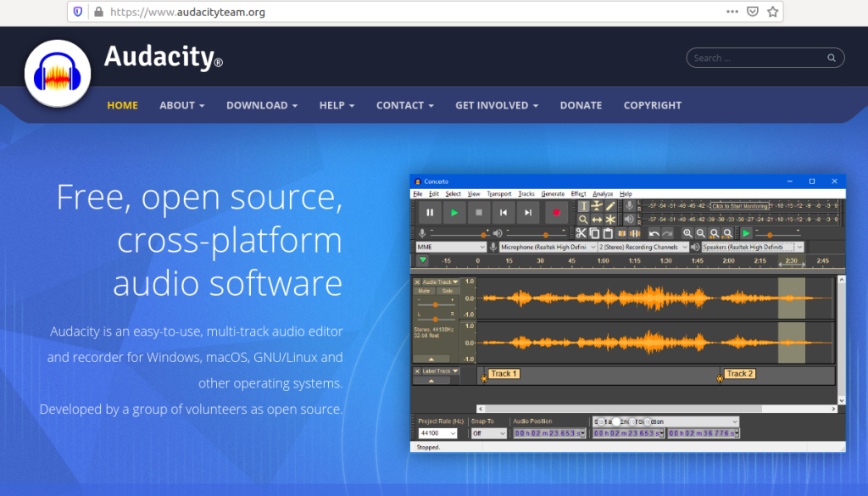The height and width of the screenshot is (496, 868).
Task: Click the Stop button in transport toolbar
Action: tap(479, 213)
